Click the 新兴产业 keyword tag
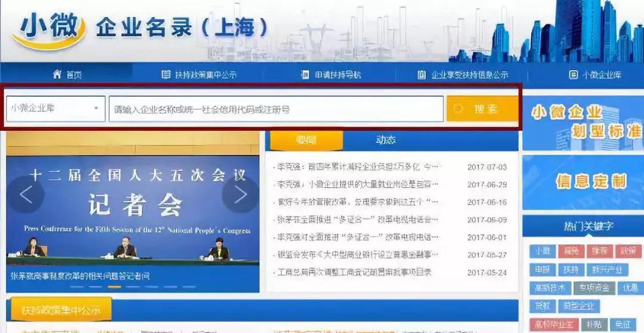 [x=608, y=269]
